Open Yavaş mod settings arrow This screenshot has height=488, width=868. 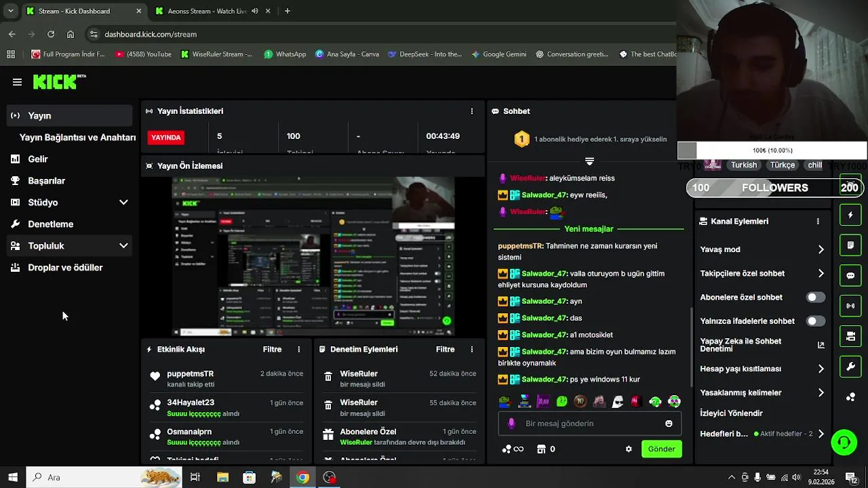(821, 249)
